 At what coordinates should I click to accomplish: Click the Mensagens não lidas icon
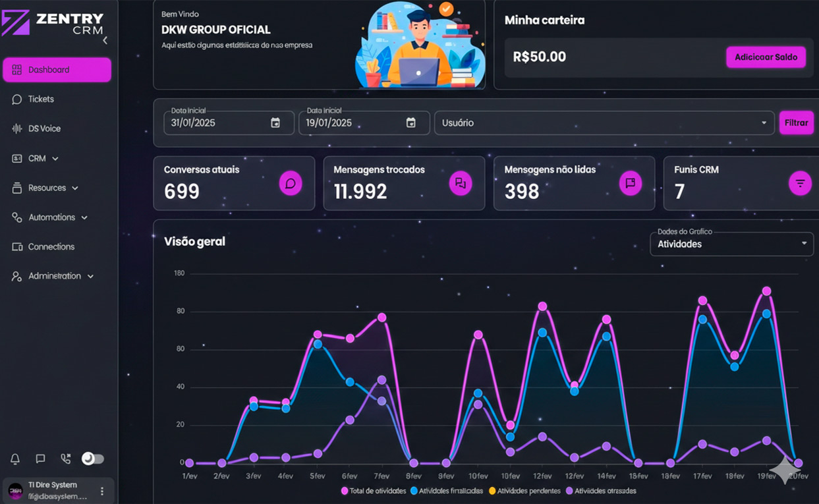631,183
